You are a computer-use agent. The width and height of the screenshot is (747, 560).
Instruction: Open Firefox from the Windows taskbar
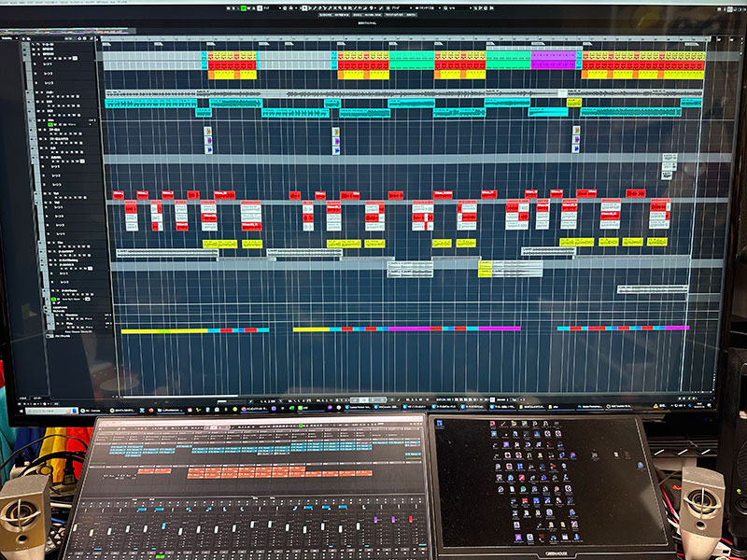point(151,410)
